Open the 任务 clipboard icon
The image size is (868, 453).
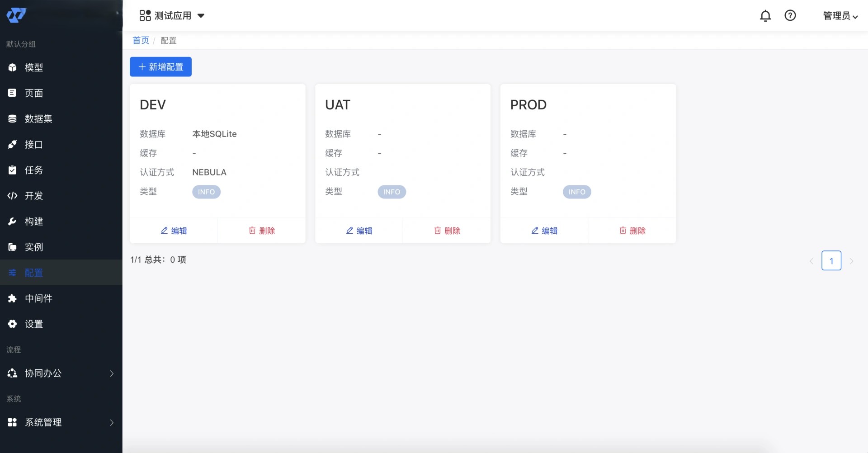(12, 170)
